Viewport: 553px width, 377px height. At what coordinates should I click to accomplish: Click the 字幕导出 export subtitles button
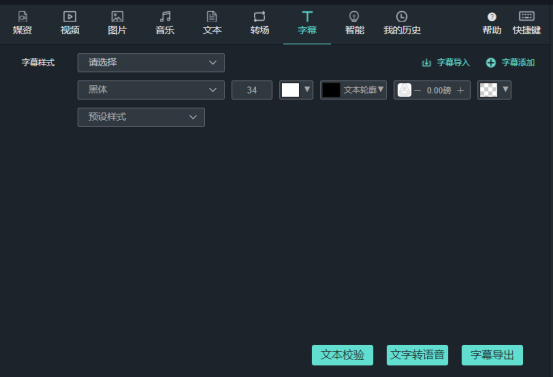tap(492, 355)
